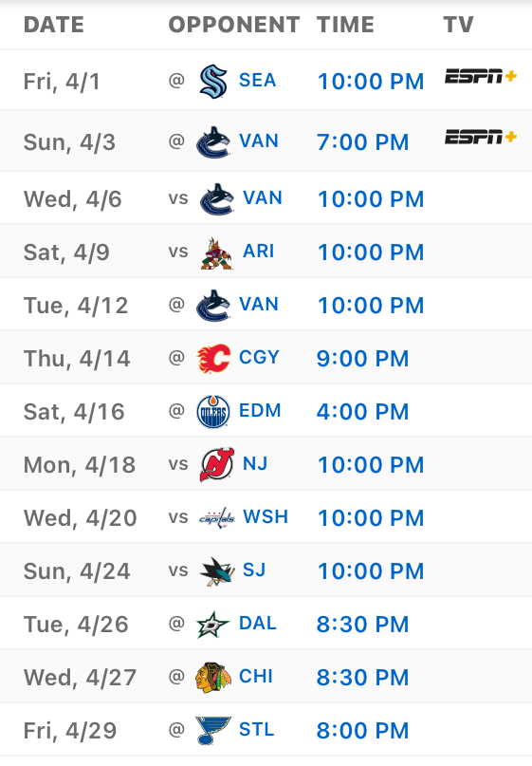Click the Arizona Coyotes logo

217,253
